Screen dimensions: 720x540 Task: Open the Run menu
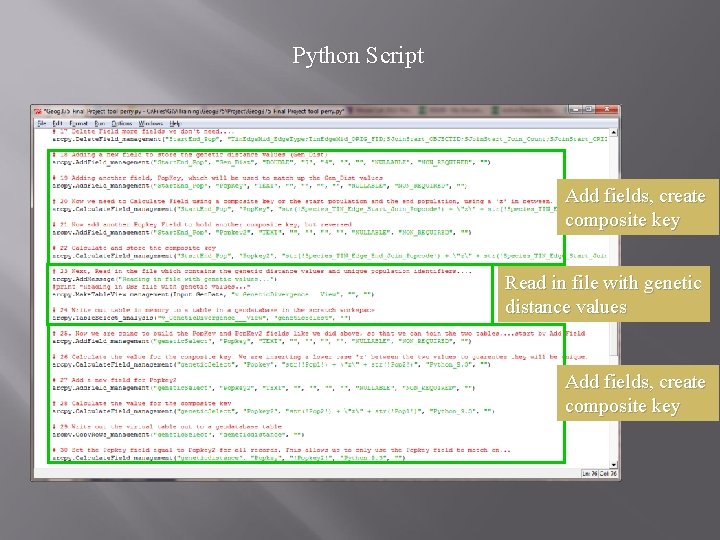(100, 124)
